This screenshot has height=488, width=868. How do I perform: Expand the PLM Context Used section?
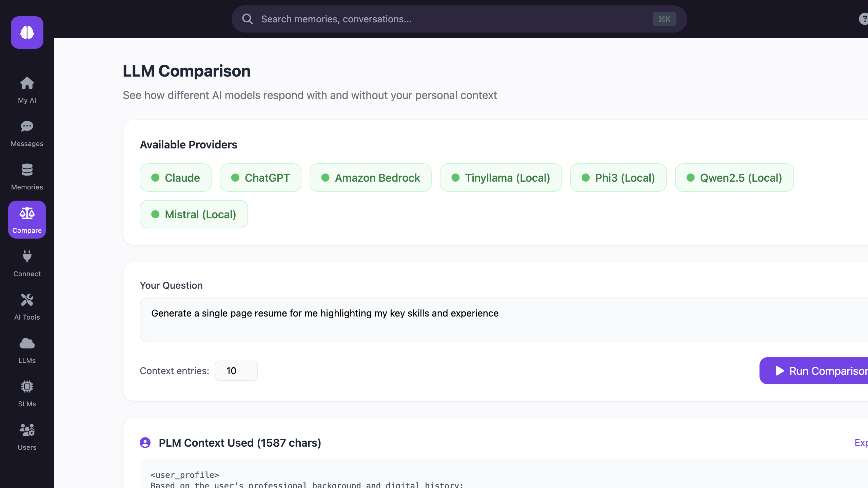(x=861, y=443)
